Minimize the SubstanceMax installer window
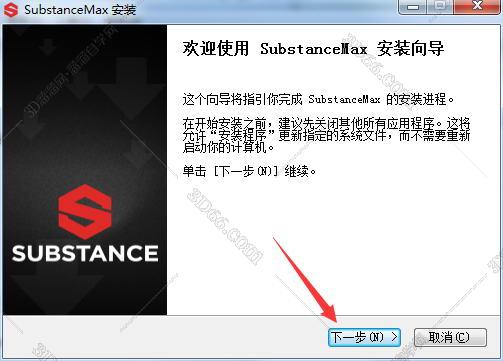The image size is (503, 361). (413, 6)
